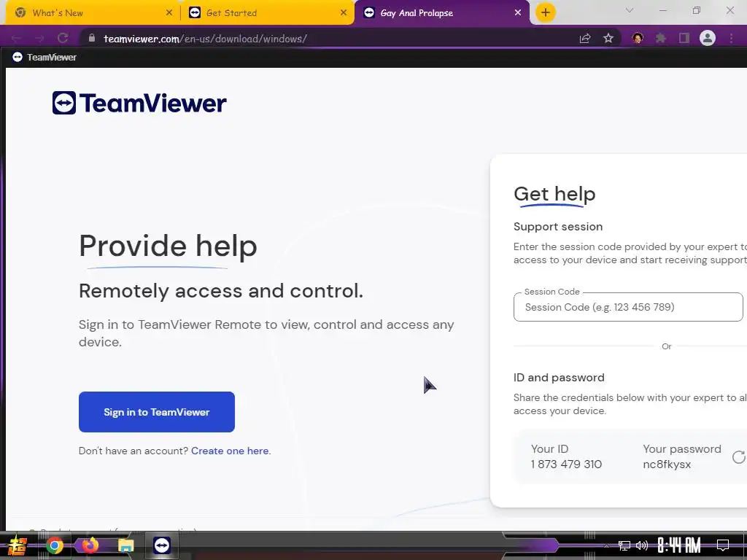Open the Extensions puzzle icon

(660, 38)
